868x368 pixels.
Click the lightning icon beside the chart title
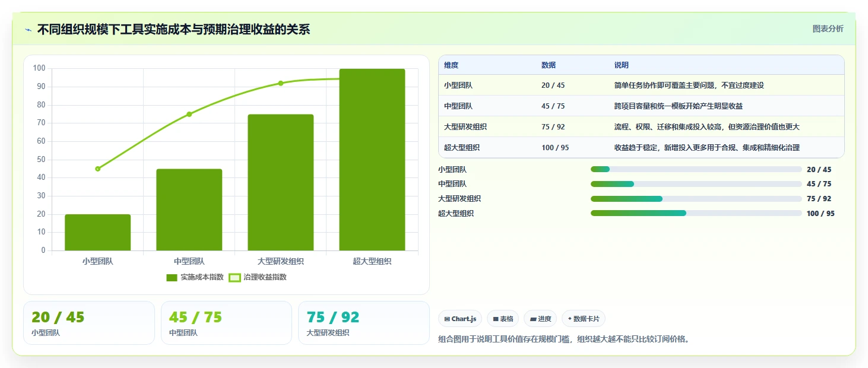[x=28, y=30]
